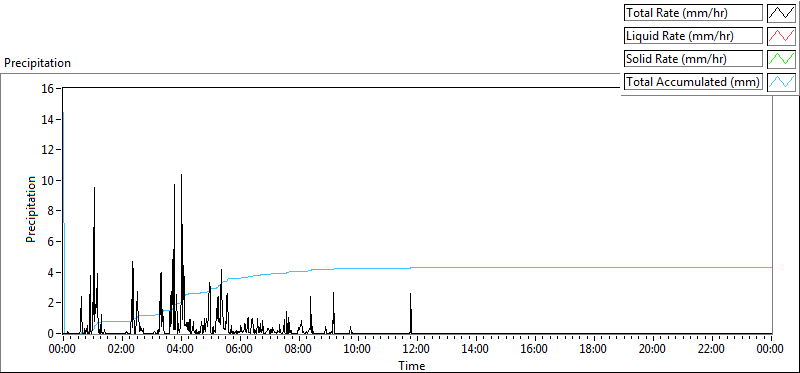800x373 pixels.
Task: Click the first 00:00 label on the time axis
Action: click(63, 349)
